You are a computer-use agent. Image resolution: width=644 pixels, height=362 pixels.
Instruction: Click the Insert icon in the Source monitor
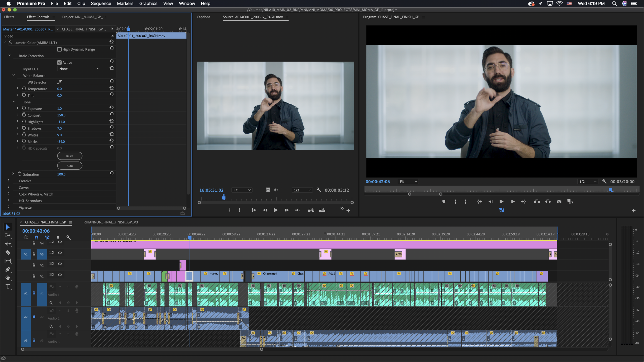pos(311,210)
